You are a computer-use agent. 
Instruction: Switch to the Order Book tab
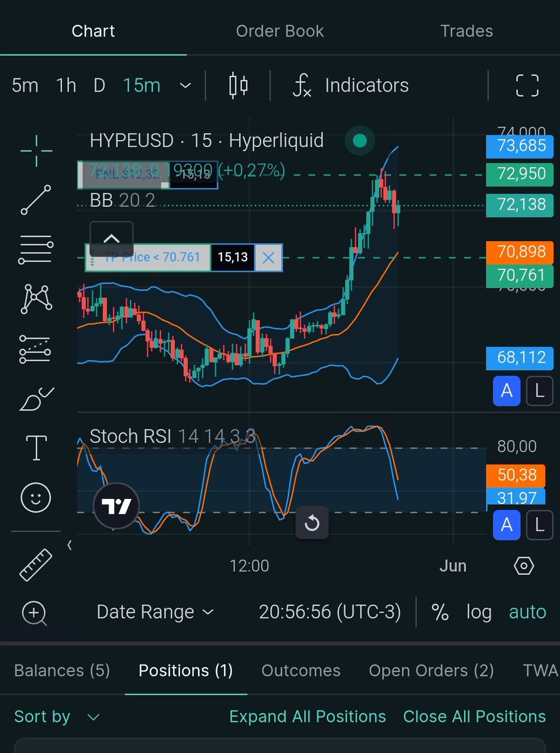click(x=280, y=31)
